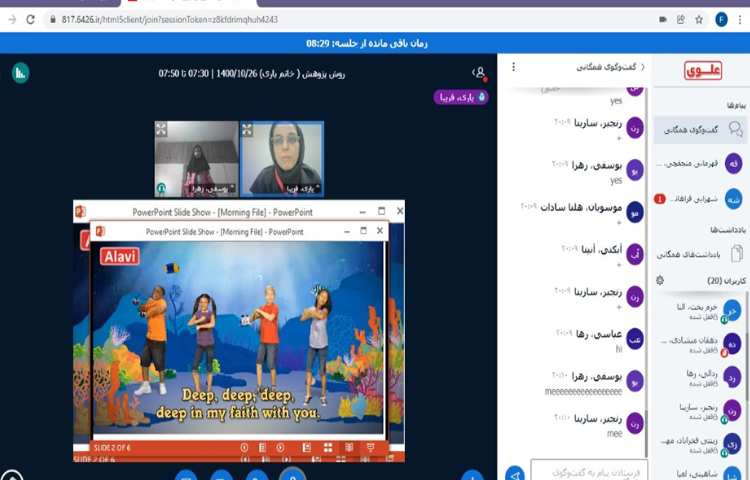Send the chat message with the arrow button
This screenshot has height=480, width=750.
515,474
